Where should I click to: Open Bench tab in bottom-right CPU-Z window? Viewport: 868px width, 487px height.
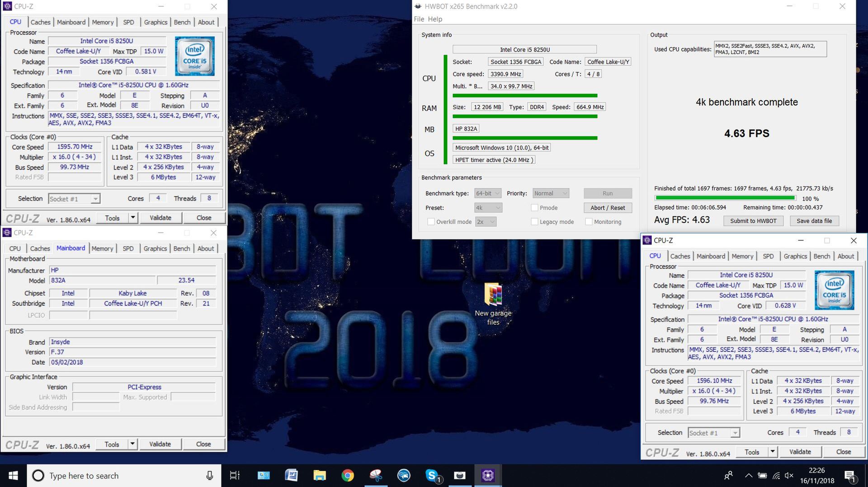pyautogui.click(x=821, y=256)
